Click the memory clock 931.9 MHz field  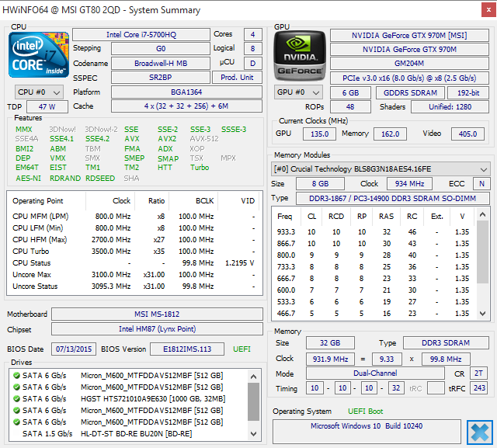[330, 359]
